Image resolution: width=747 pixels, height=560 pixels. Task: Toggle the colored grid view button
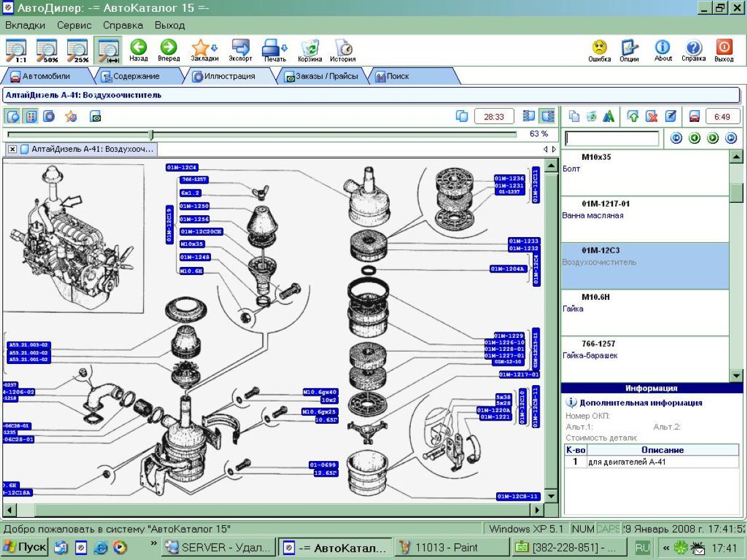31,116
